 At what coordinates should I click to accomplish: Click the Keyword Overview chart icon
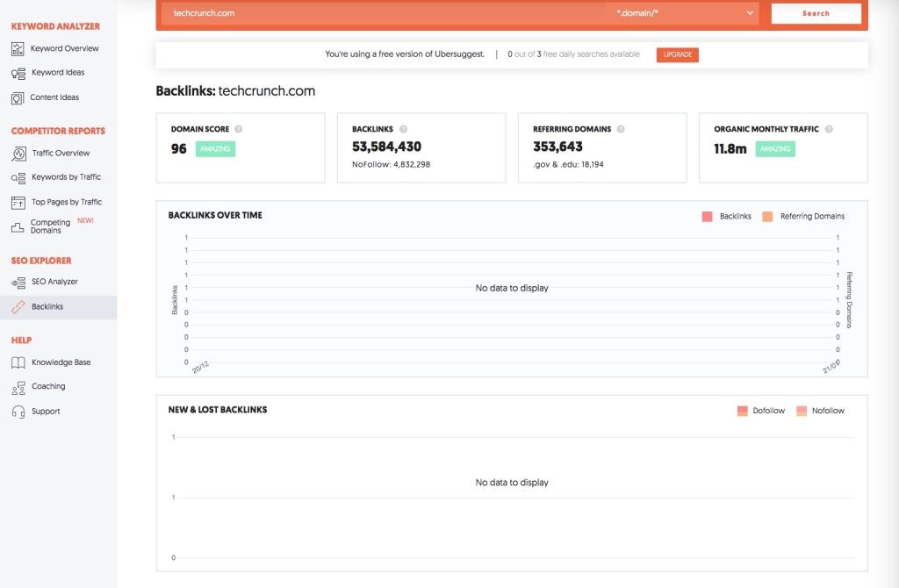18,49
